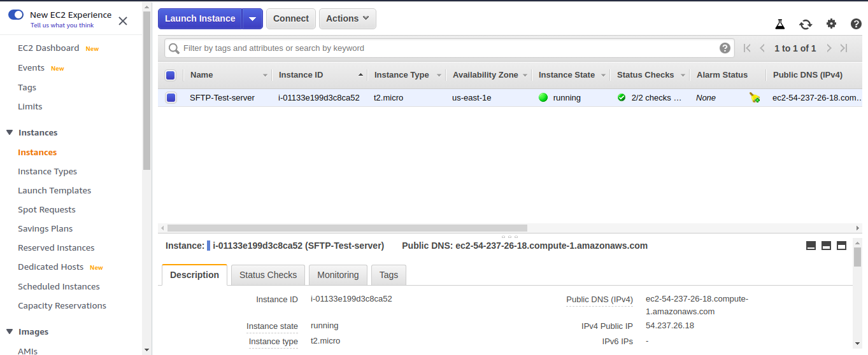Sort by Instance ID column arrow
868x355 pixels.
(x=360, y=75)
